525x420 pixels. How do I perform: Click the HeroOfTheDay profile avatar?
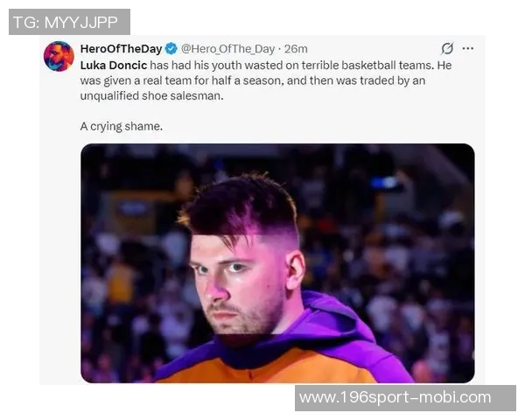coord(59,56)
